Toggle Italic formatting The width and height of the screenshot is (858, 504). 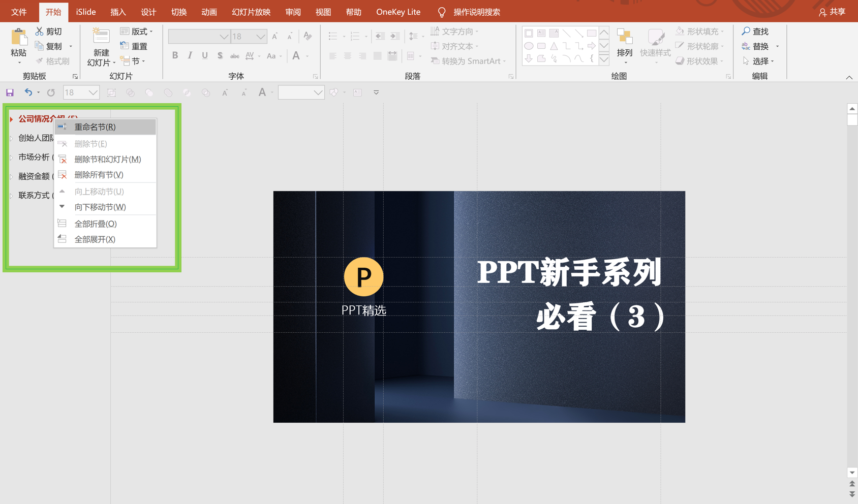(190, 55)
